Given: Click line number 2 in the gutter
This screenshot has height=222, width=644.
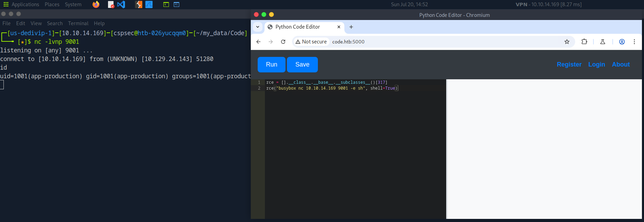Looking at the screenshot, I should tap(259, 88).
